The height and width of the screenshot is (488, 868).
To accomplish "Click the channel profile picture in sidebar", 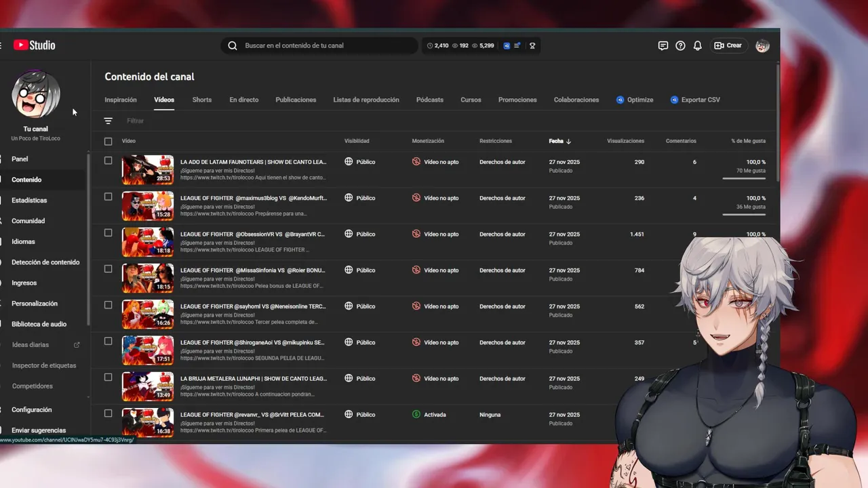I will pyautogui.click(x=36, y=94).
